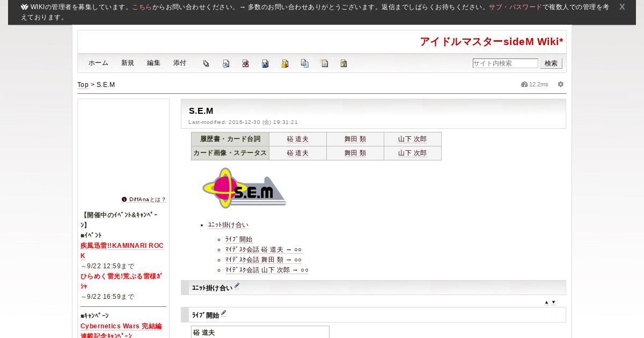Click the 【開催中のｲﾍﾞﾝﾄ&ｷｬﾝﾍﾟｰﾝ】 sidebar heading
This screenshot has width=644, height=338.
pyautogui.click(x=119, y=220)
